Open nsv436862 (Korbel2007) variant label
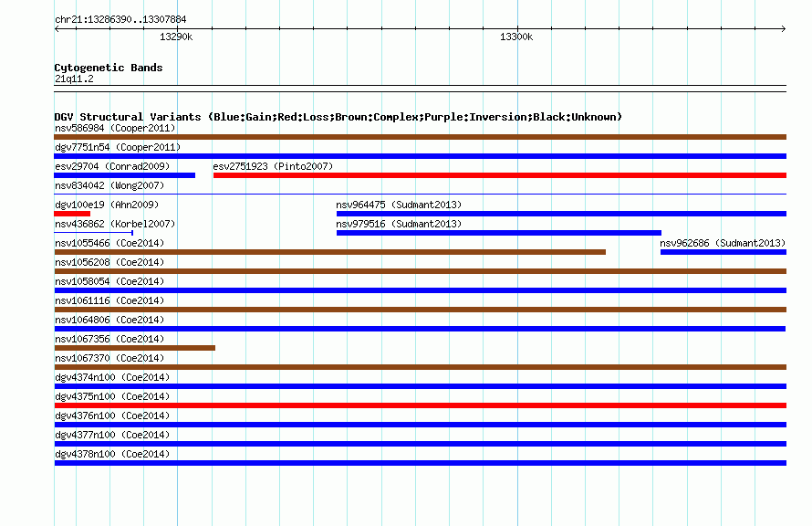This screenshot has height=526, width=812. click(115, 224)
